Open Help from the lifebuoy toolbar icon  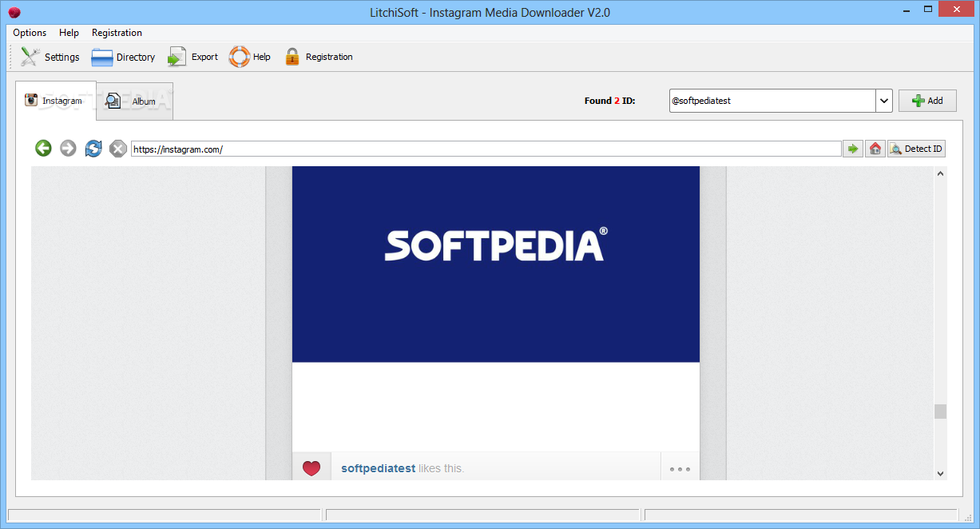(249, 57)
